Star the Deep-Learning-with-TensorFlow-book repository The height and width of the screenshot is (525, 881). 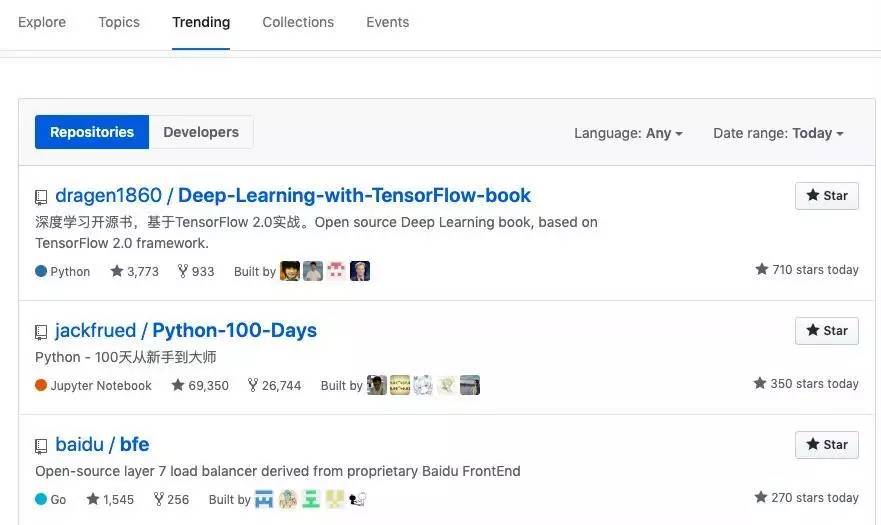click(x=826, y=196)
